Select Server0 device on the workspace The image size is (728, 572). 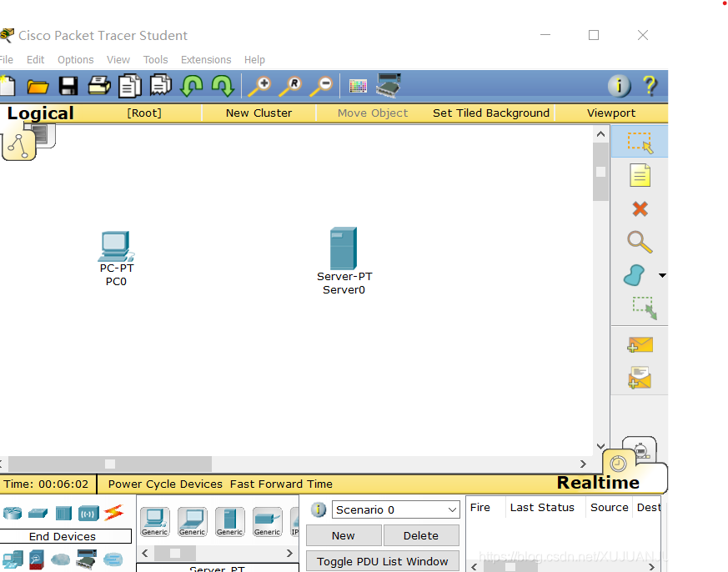point(344,248)
